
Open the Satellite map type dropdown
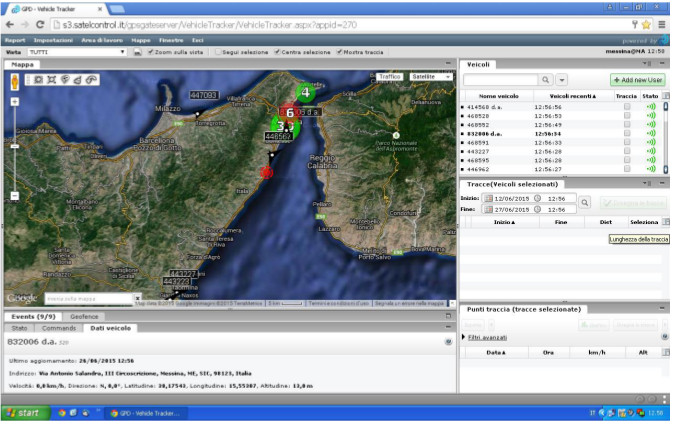coord(428,76)
